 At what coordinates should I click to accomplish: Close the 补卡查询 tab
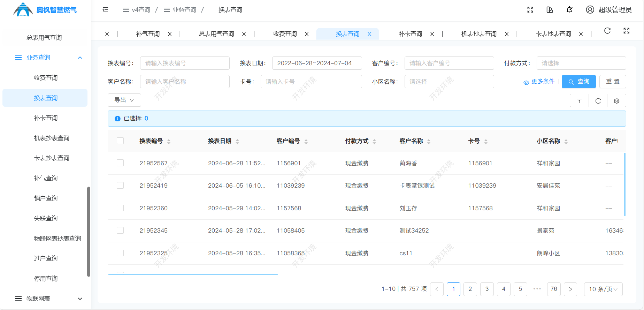click(432, 34)
